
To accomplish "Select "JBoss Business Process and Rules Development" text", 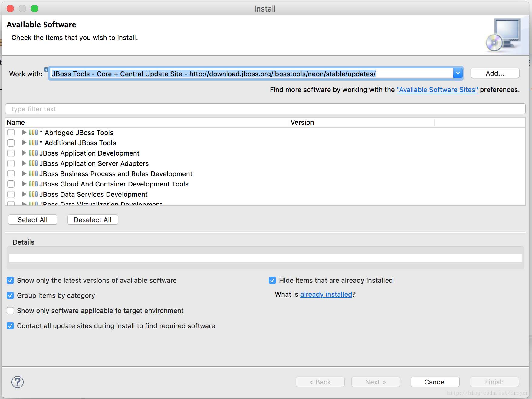I will [116, 174].
